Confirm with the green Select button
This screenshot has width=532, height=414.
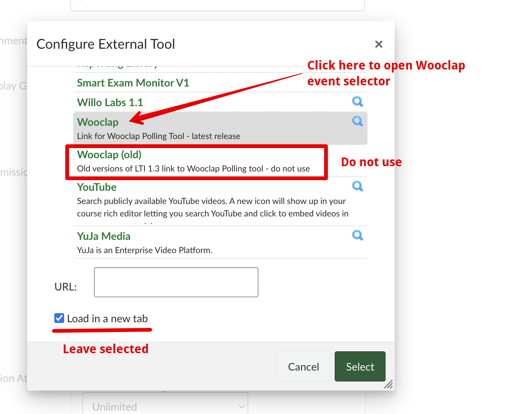[360, 366]
